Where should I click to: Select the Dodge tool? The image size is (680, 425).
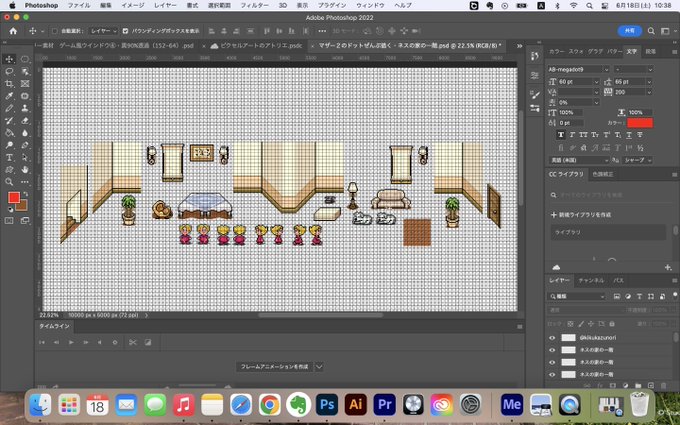9,145
